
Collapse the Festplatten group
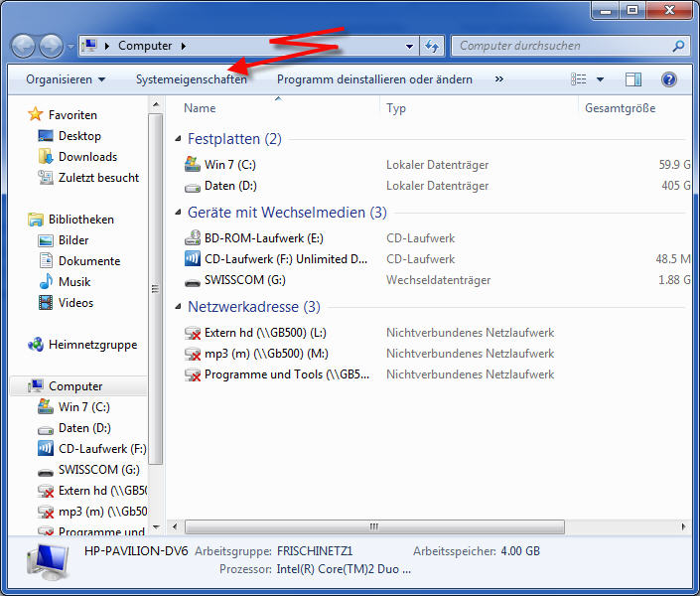(x=179, y=140)
